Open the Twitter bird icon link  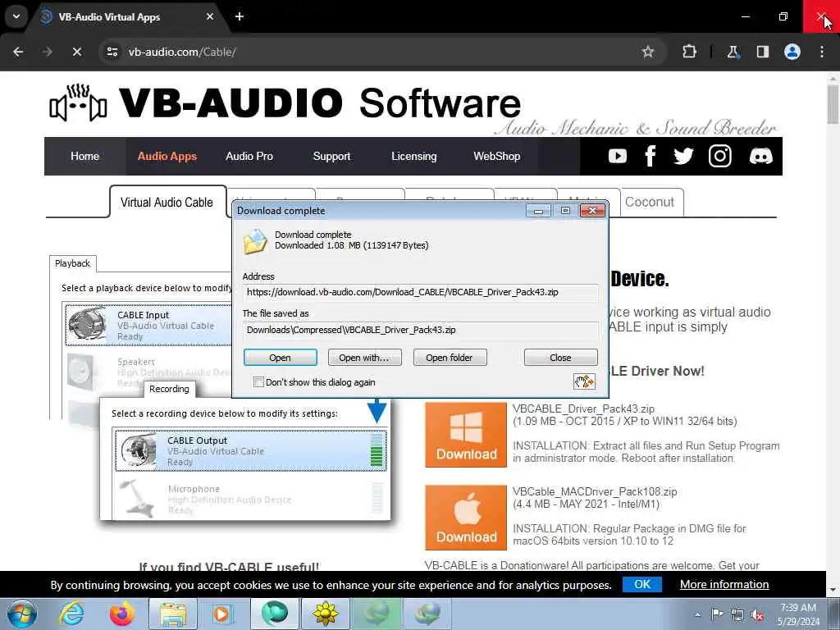pyautogui.click(x=683, y=156)
